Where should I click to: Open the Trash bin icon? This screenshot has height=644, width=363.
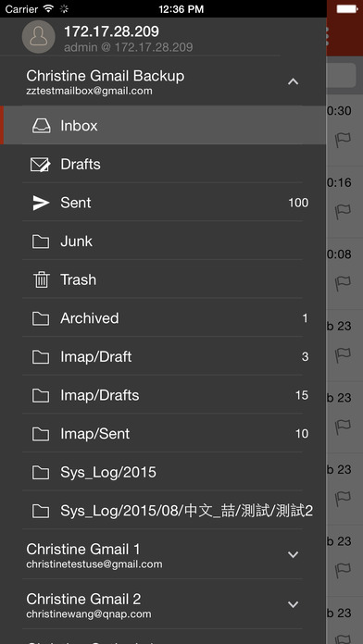coord(41,280)
